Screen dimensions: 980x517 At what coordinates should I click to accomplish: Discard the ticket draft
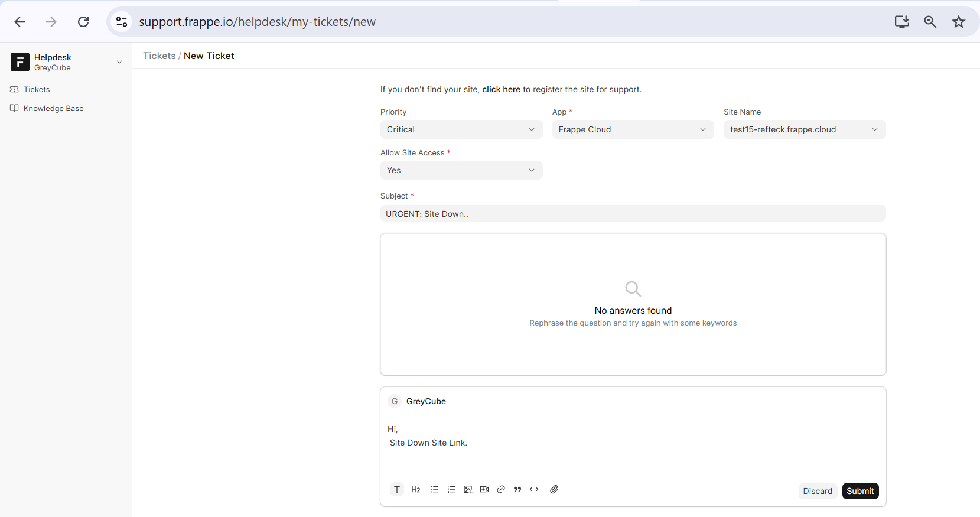(x=818, y=491)
